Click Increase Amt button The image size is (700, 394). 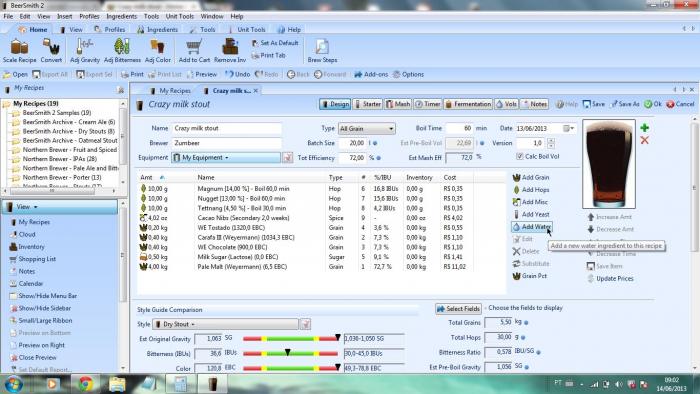coord(609,217)
